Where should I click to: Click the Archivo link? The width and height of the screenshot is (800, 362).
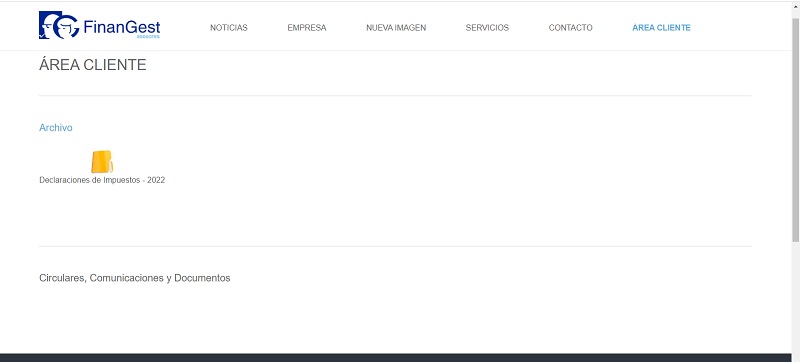coord(56,127)
